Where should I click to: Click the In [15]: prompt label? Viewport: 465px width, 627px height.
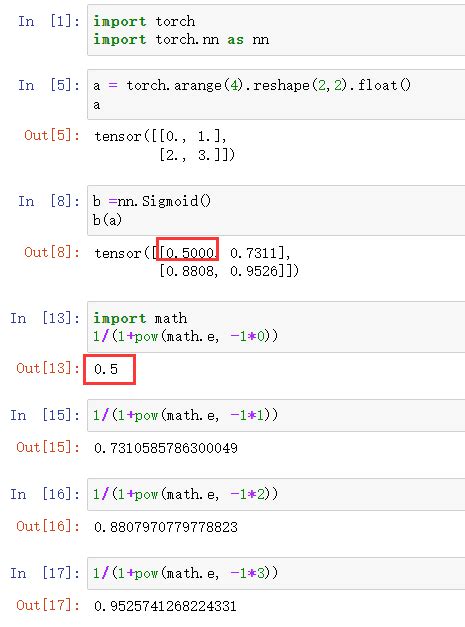click(45, 415)
